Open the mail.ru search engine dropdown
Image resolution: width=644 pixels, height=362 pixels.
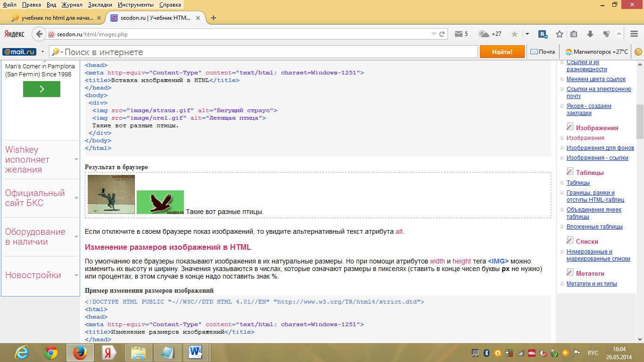click(42, 52)
